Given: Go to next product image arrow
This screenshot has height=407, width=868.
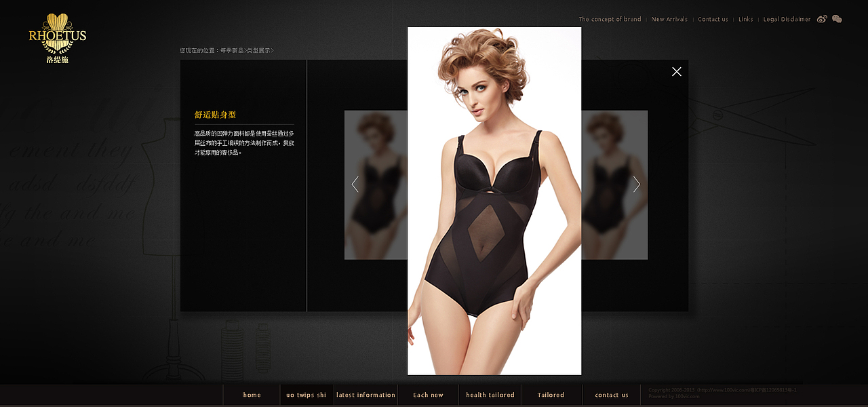Looking at the screenshot, I should [x=637, y=184].
